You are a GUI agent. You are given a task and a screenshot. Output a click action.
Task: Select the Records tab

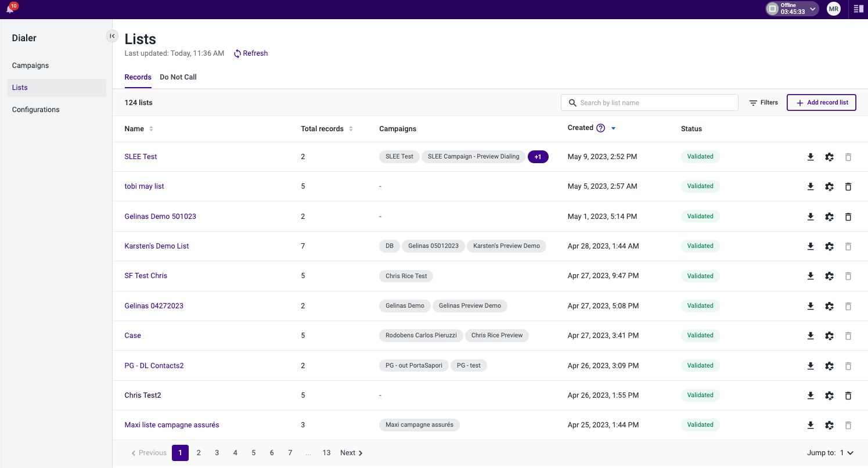click(138, 77)
